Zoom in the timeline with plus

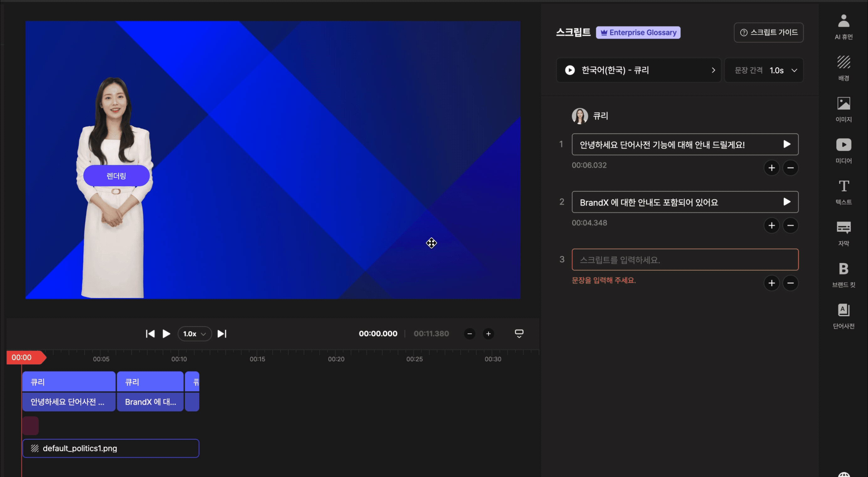[488, 333]
